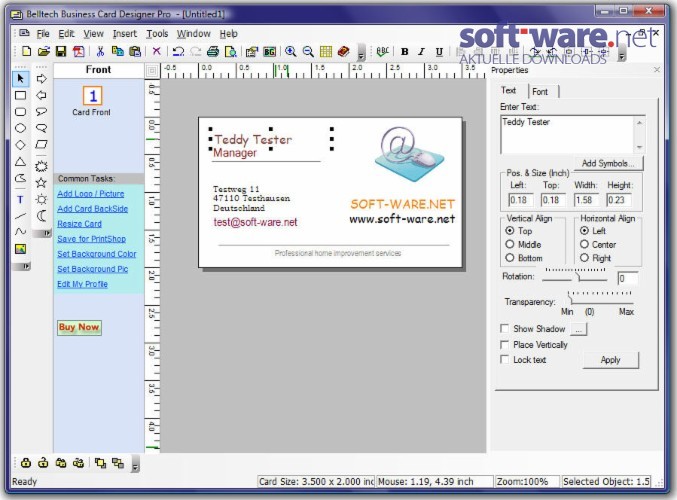
Task: Select the rectangle shape tool
Action: [20, 95]
